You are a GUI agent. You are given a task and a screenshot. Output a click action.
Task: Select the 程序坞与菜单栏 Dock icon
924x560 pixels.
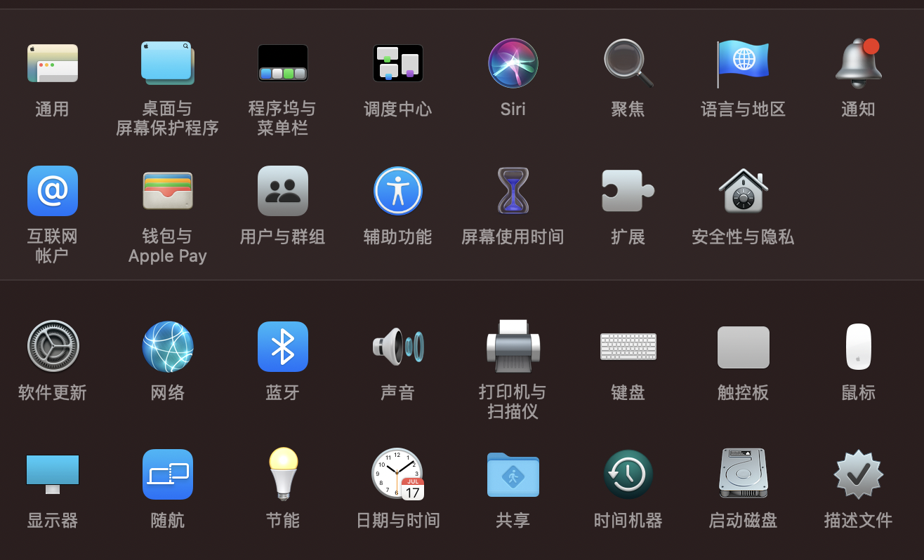click(x=283, y=63)
